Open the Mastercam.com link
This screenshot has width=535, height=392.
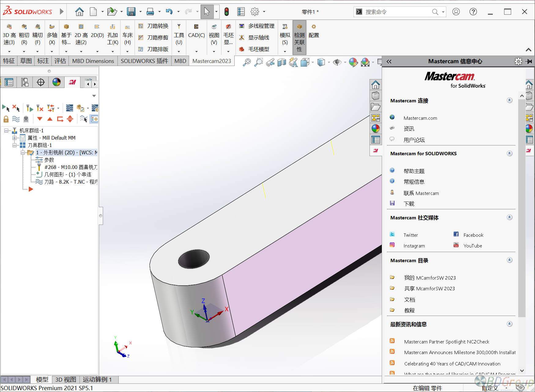click(420, 118)
